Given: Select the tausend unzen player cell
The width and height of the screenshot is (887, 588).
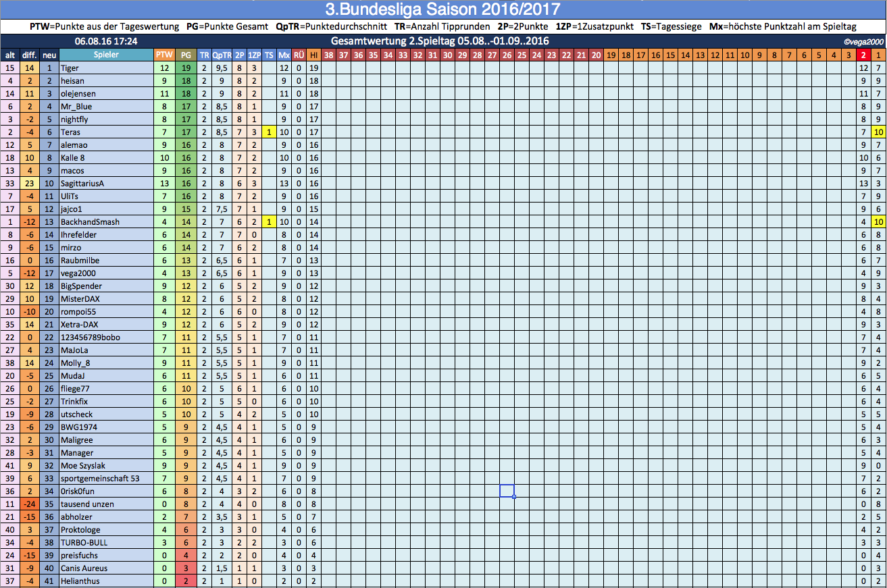Looking at the screenshot, I should coord(106,504).
